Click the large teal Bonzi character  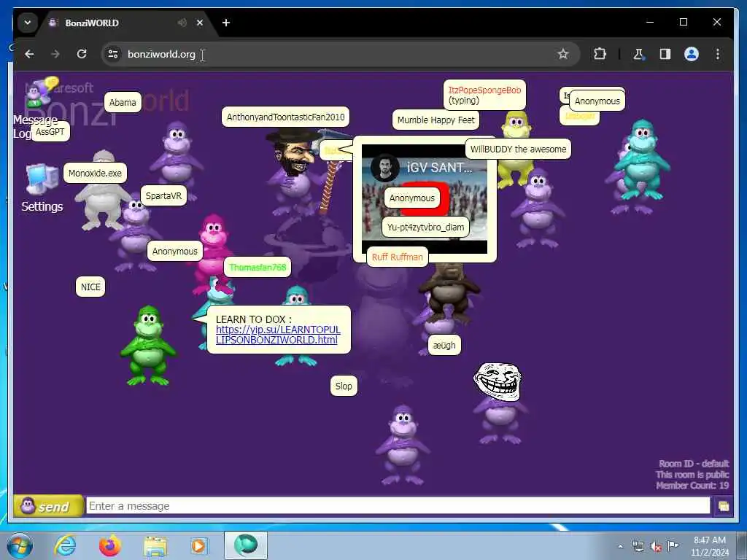tap(642, 160)
